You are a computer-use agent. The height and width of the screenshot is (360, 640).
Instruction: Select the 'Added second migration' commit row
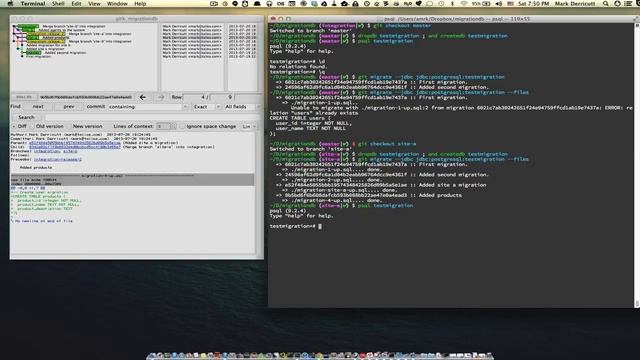(65, 53)
